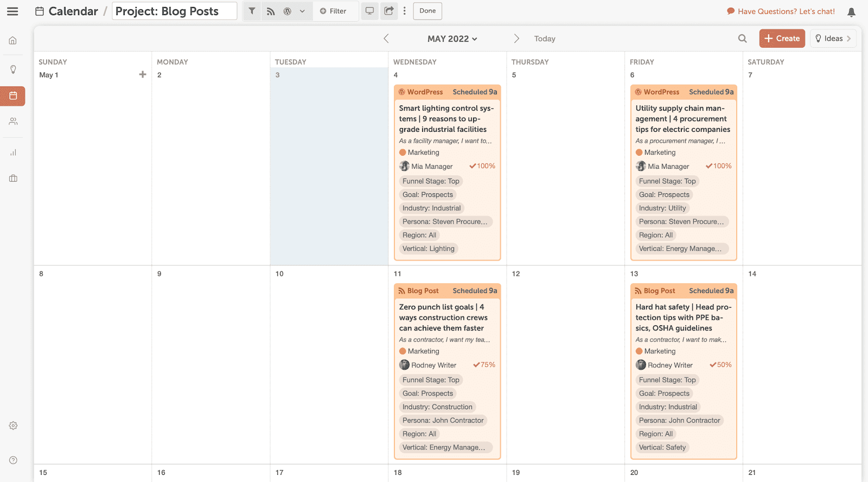Open Have Questions? Let's chat! link
The height and width of the screenshot is (482, 868).
pyautogui.click(x=781, y=11)
